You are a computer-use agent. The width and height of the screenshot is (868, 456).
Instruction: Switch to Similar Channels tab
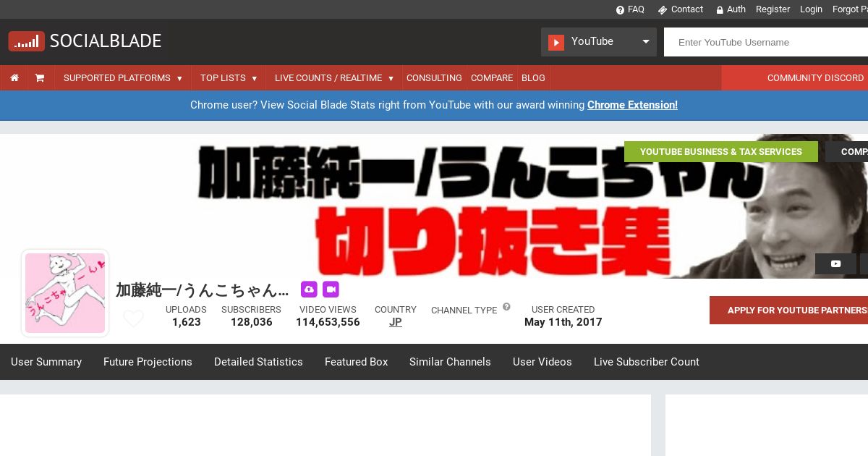[x=450, y=362]
